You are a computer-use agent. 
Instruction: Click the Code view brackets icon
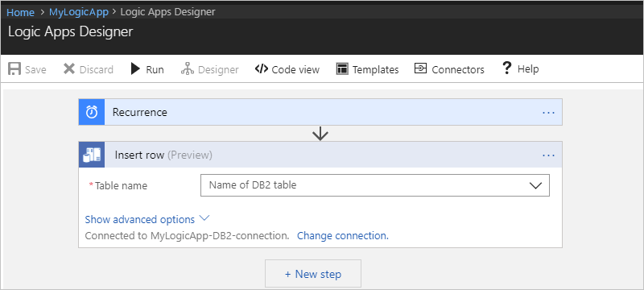261,68
